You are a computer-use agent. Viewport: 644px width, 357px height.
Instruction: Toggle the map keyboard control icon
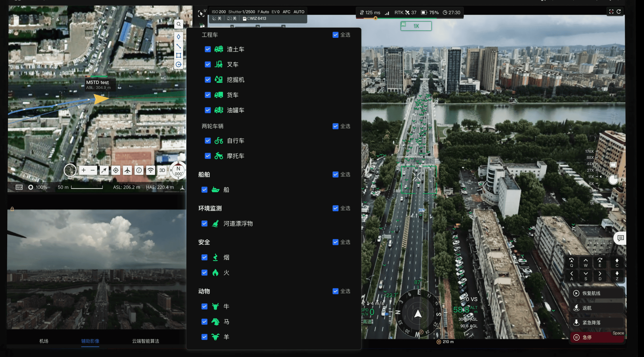(x=19, y=187)
